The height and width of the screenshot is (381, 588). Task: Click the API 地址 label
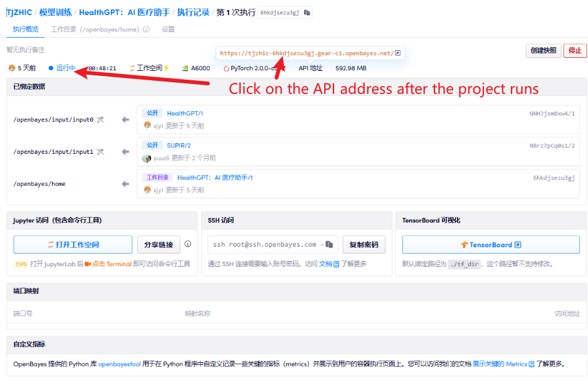310,68
